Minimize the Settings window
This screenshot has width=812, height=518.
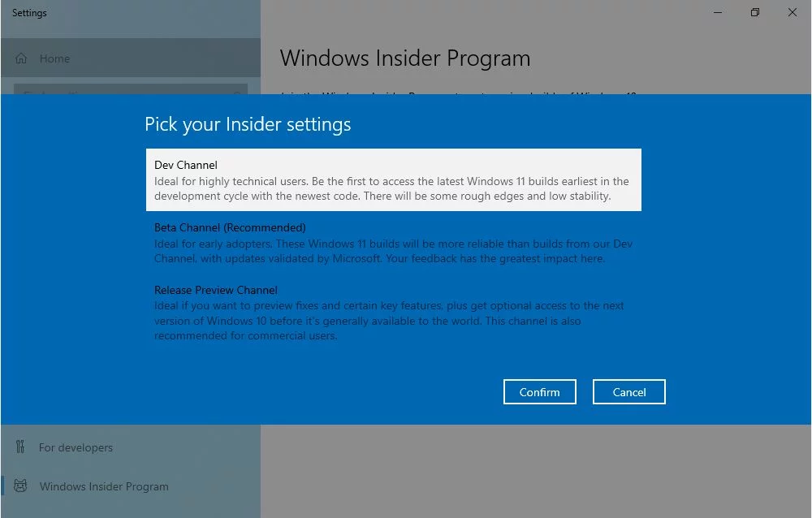tap(718, 12)
